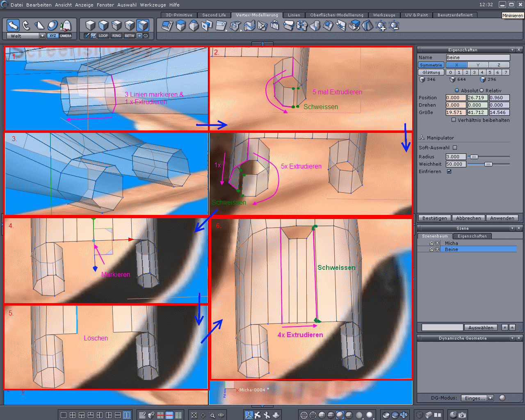Click the blue-topped cube modeling tool
Screen dimensions: 525x420
pos(180,26)
